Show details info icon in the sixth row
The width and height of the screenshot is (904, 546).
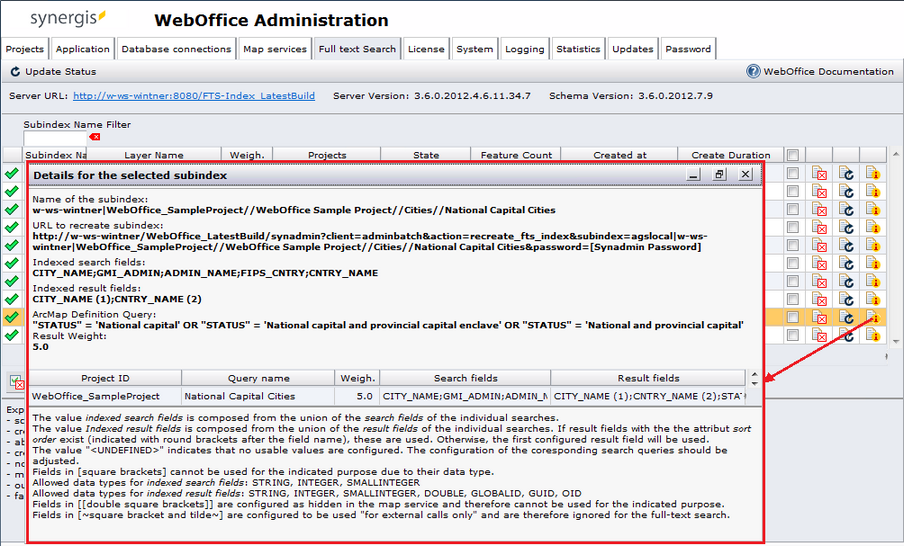click(873, 263)
